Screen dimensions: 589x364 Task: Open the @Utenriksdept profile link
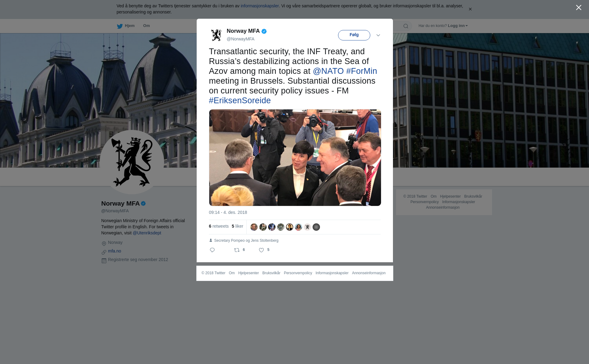[x=147, y=233]
